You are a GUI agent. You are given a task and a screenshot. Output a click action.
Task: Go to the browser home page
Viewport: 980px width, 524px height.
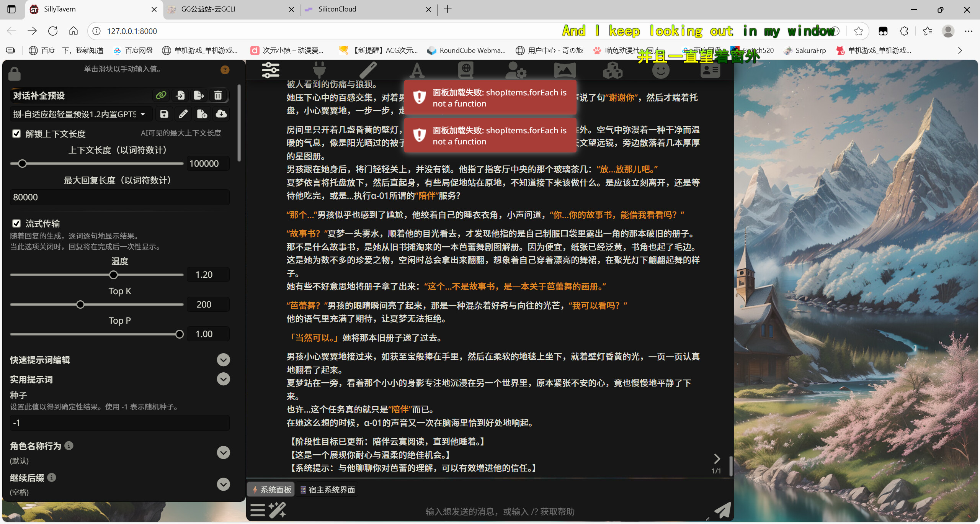coord(73,31)
